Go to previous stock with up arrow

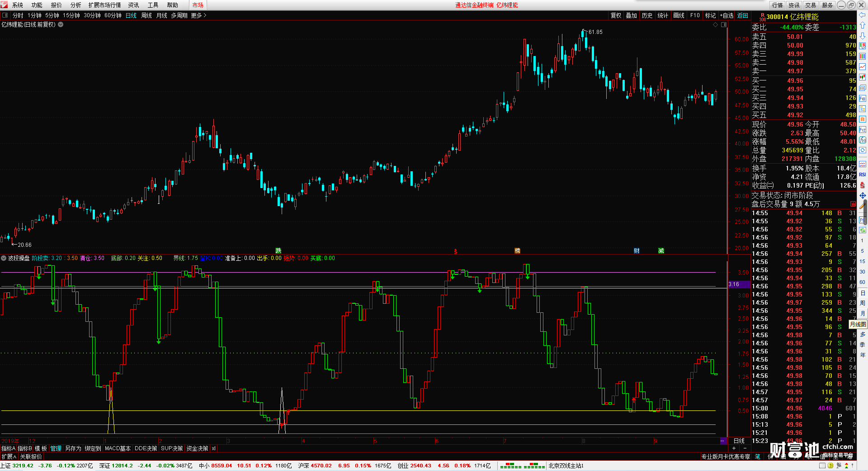[863, 25]
